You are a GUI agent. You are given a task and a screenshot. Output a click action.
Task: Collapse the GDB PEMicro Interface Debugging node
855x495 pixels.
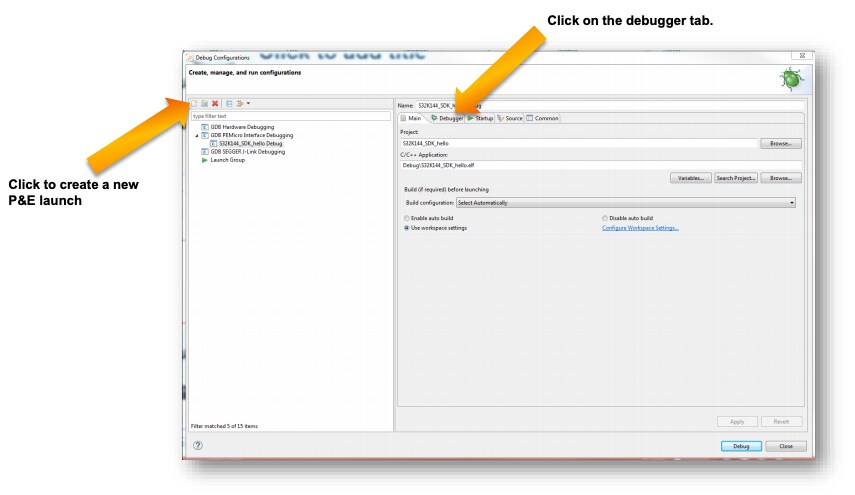tap(196, 135)
